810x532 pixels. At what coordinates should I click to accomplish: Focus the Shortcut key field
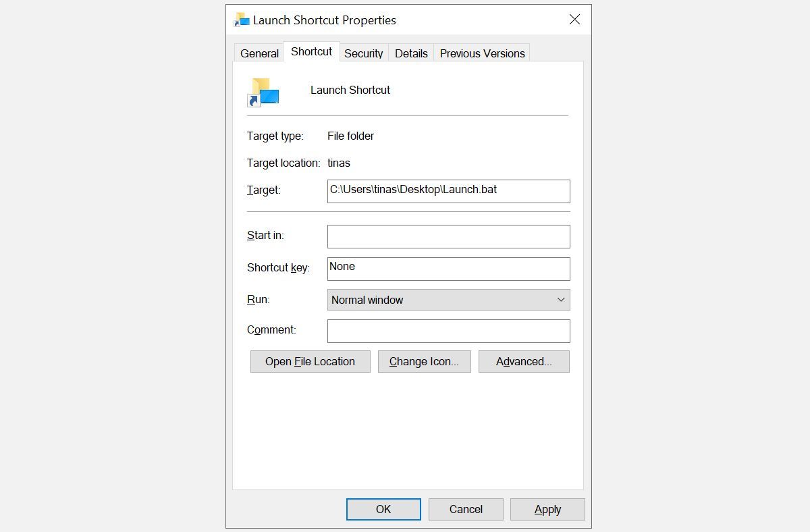click(x=448, y=268)
